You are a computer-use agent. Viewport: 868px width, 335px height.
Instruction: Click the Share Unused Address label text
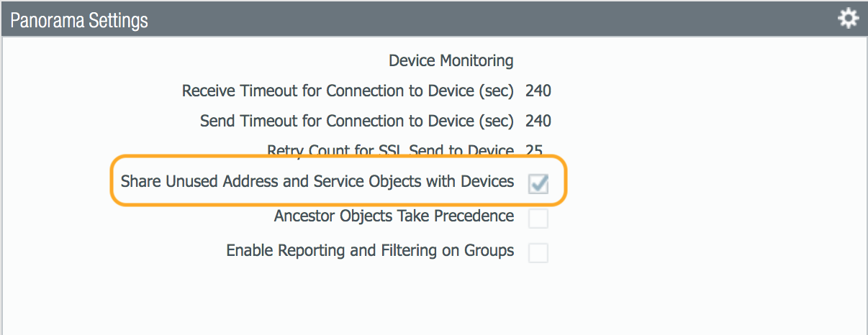[317, 181]
